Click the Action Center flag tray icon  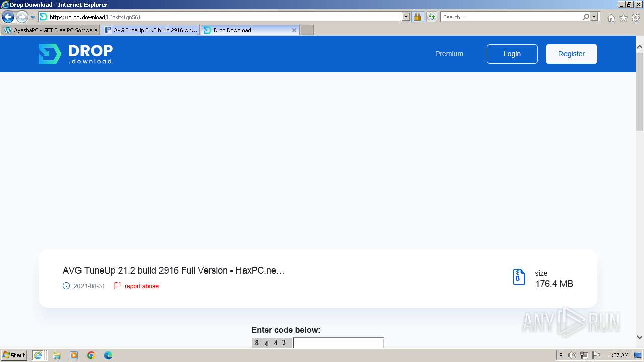click(596, 355)
